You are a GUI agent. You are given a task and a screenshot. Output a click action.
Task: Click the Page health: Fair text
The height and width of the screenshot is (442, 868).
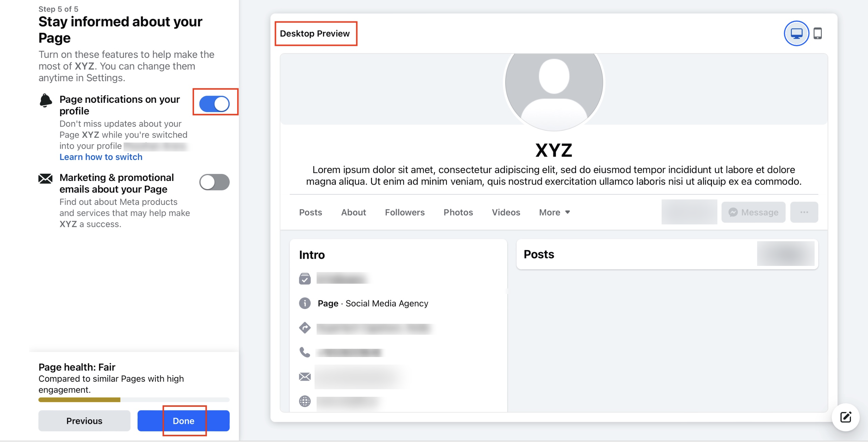(x=77, y=367)
